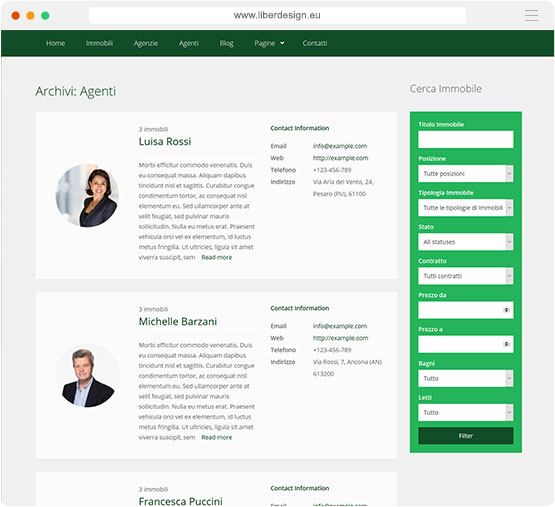
Task: Open the Blog menu item
Action: (x=227, y=43)
